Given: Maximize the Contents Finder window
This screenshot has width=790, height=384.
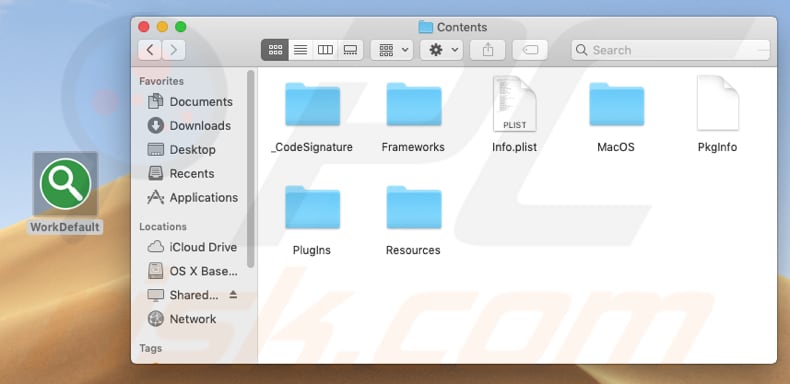Looking at the screenshot, I should (180, 27).
